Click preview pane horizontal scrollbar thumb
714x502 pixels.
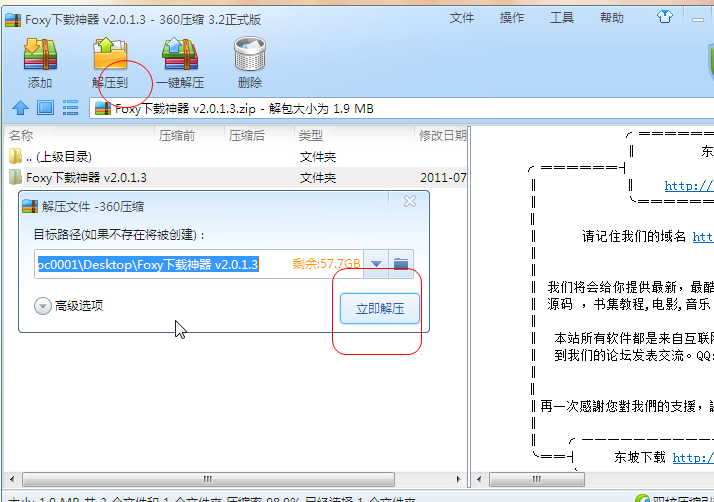click(537, 479)
